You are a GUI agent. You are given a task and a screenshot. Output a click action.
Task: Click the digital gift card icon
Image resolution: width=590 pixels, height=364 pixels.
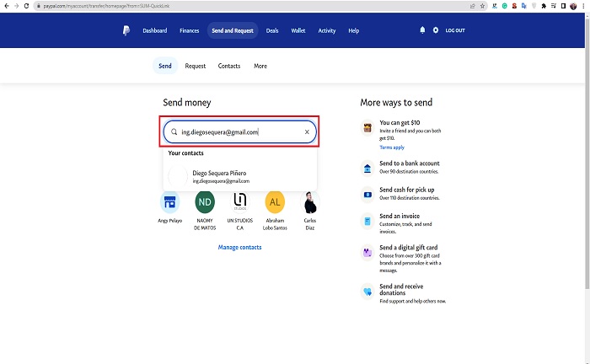coord(367,252)
